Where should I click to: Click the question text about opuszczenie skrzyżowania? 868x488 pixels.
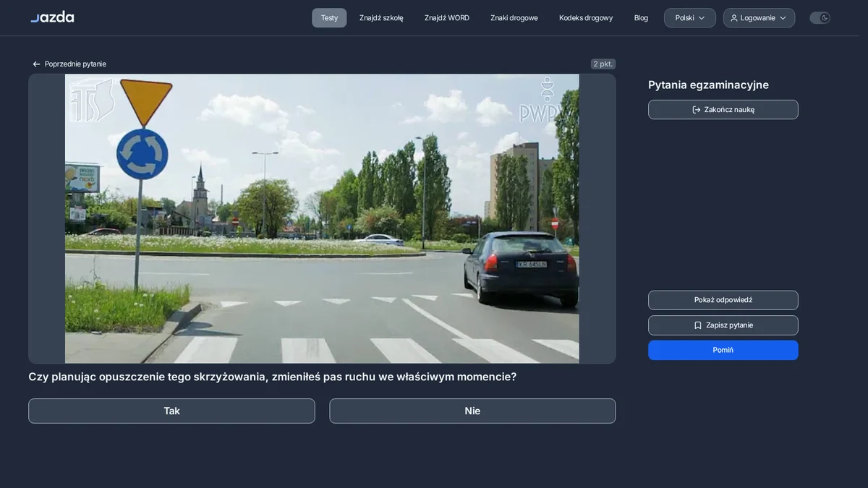(273, 377)
